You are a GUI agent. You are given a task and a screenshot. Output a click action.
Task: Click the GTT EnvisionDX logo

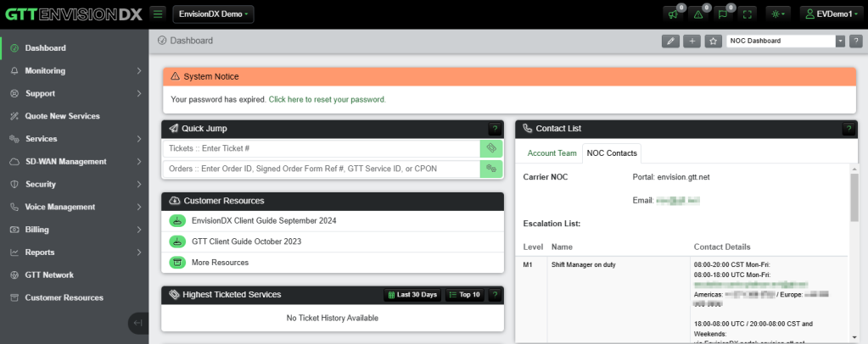coord(74,14)
